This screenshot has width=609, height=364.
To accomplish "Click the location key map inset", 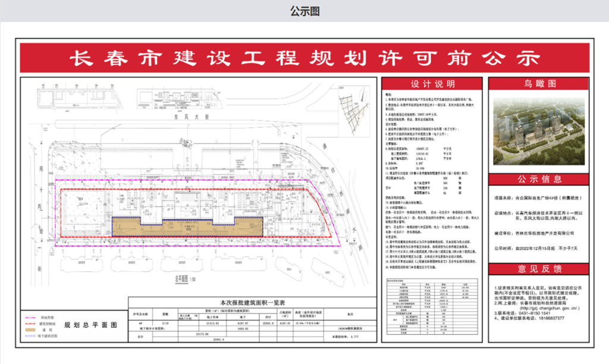I will 354,110.
